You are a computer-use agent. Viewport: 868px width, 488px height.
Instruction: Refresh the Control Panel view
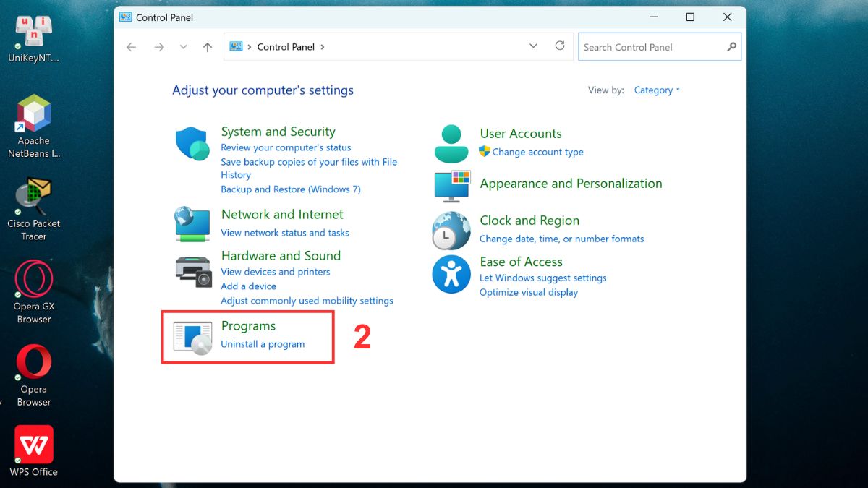(560, 46)
